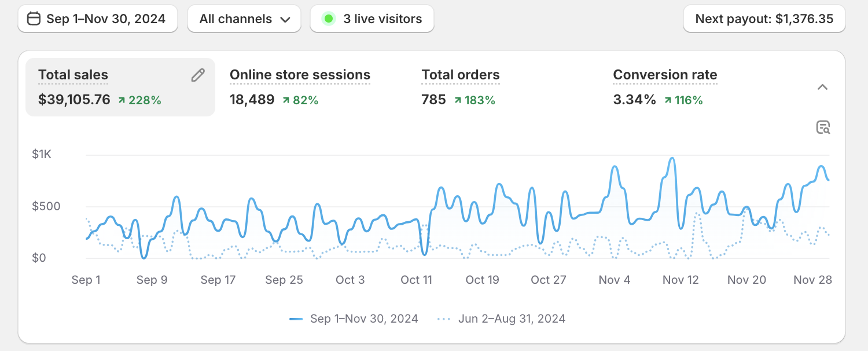Screen dimensions: 868x351
Task: Collapse the metrics chart panel chevron
Action: tap(822, 87)
